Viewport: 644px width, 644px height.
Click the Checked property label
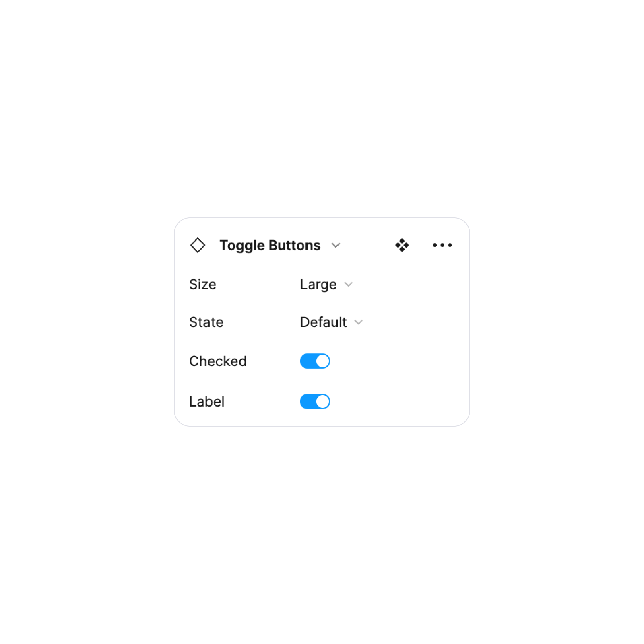[218, 361]
